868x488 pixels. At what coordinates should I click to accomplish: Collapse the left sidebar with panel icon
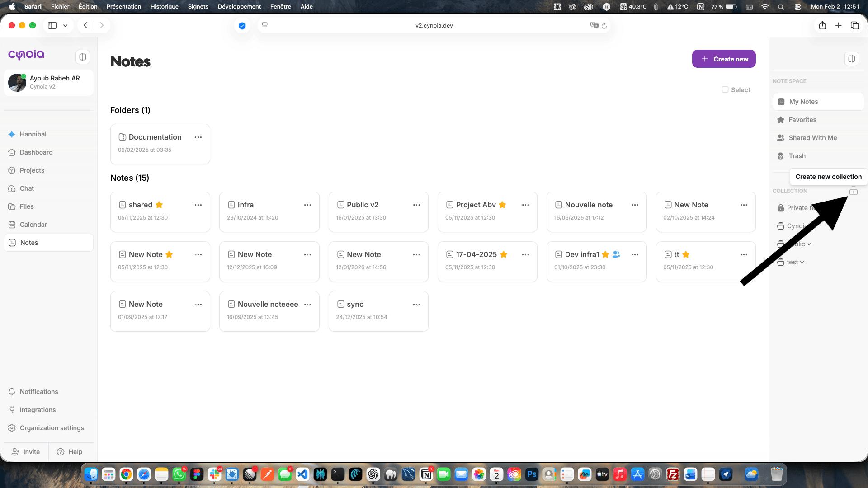(x=82, y=57)
